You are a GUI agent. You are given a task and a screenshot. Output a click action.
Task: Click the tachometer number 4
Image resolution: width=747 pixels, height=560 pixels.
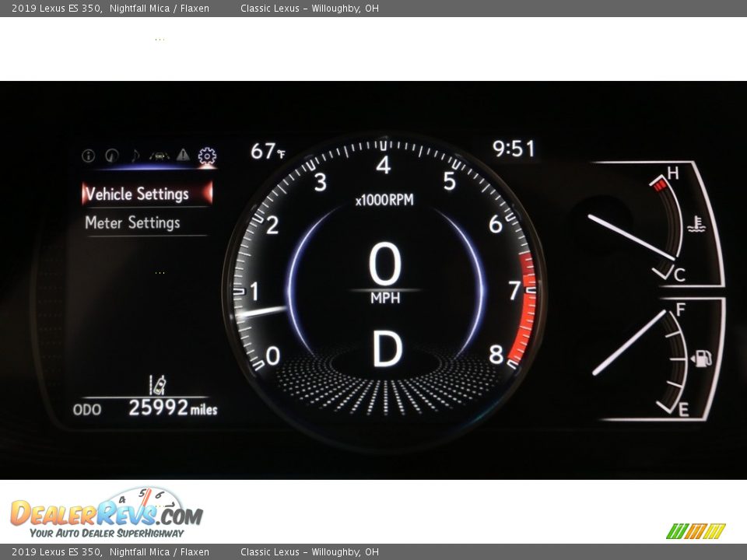tap(384, 165)
